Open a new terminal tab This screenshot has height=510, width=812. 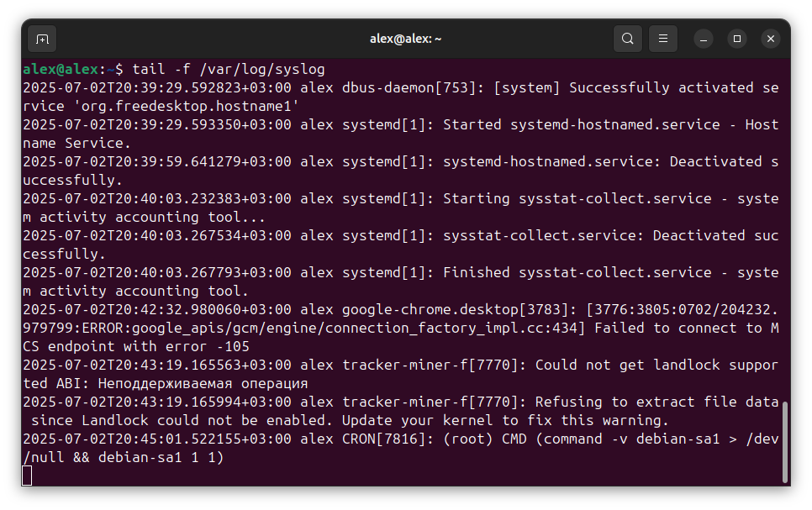tap(42, 39)
